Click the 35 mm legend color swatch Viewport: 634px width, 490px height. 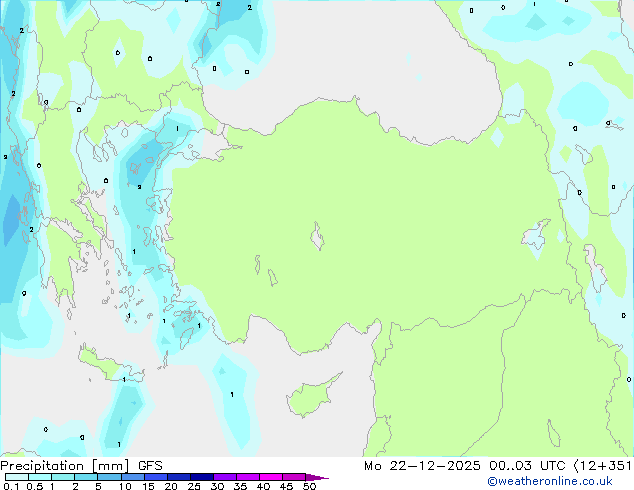pyautogui.click(x=248, y=477)
